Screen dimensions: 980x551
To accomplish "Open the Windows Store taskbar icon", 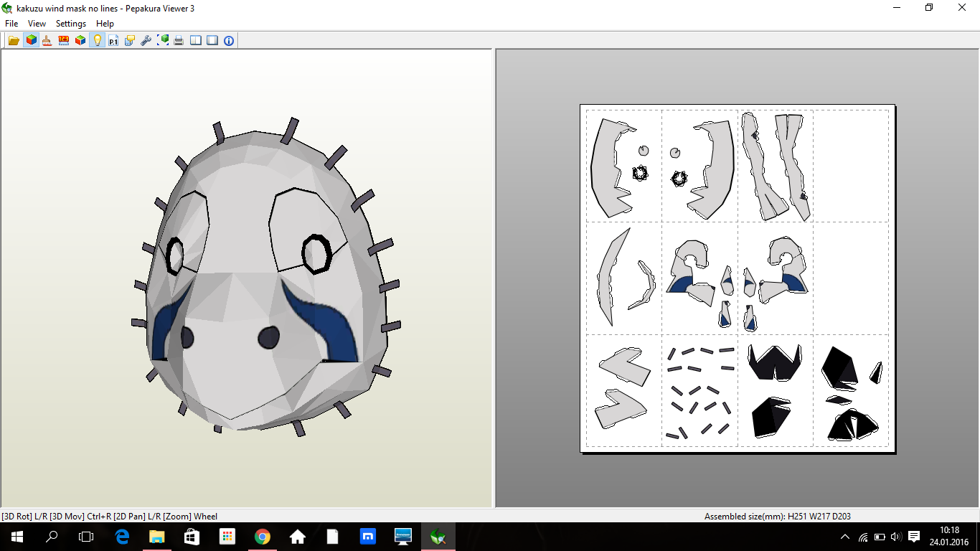I will click(x=192, y=537).
